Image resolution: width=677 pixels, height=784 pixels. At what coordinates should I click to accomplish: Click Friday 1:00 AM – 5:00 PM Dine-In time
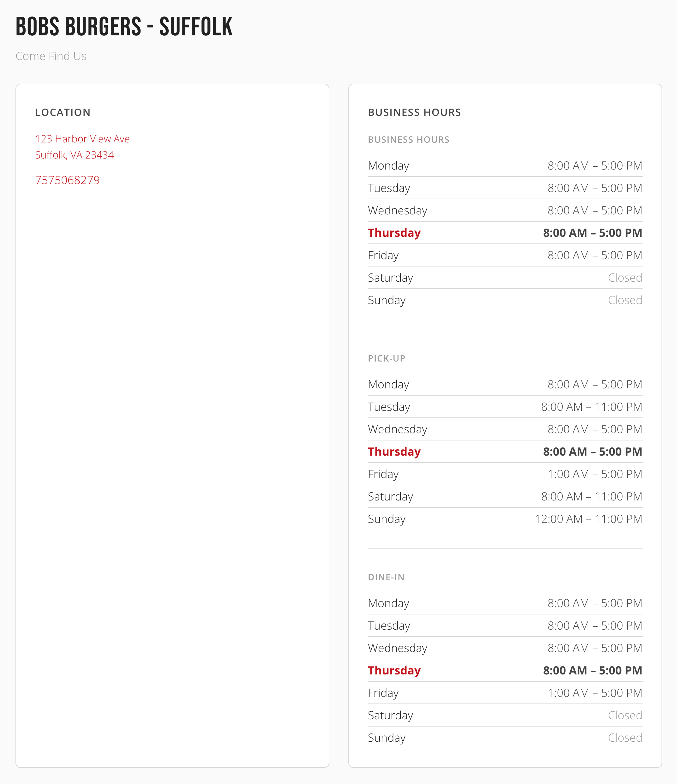pos(595,693)
